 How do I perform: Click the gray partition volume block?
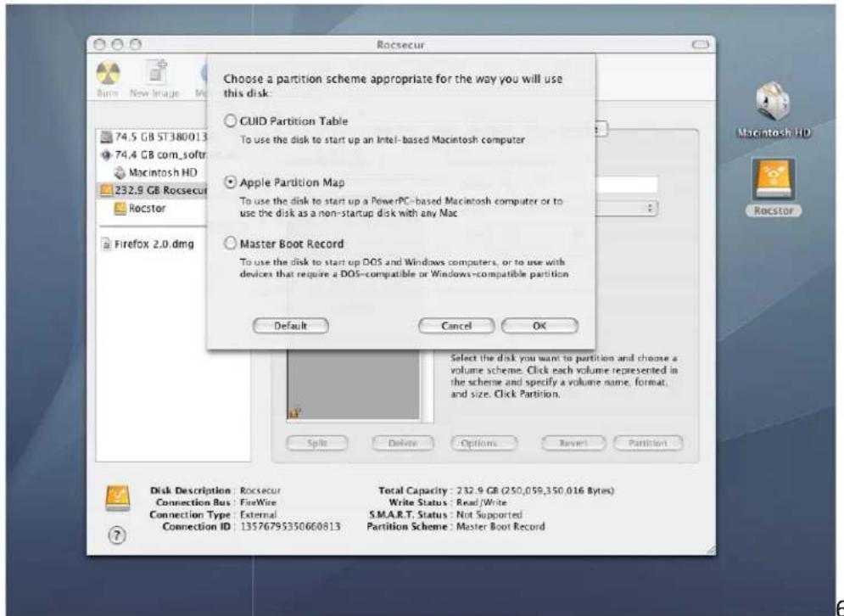[x=353, y=385]
